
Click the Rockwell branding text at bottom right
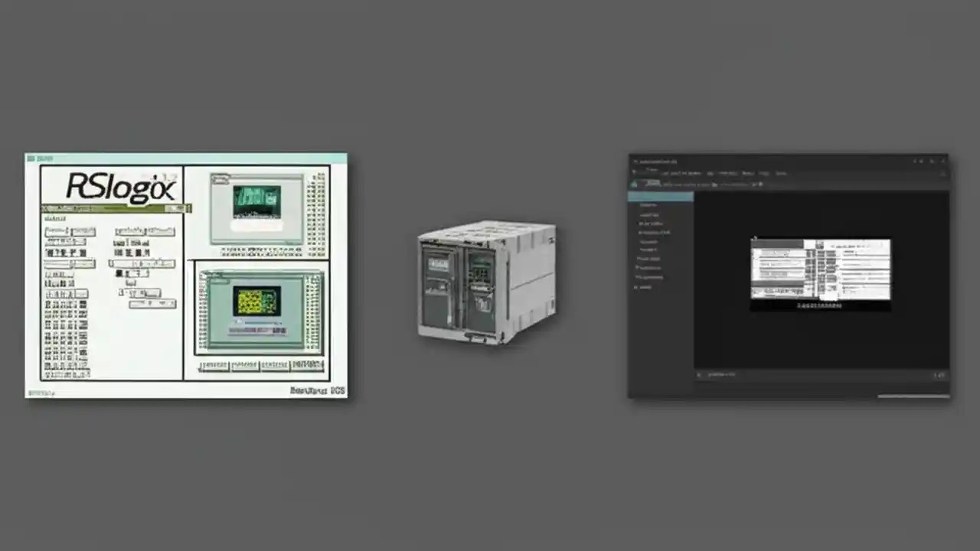[x=317, y=390]
